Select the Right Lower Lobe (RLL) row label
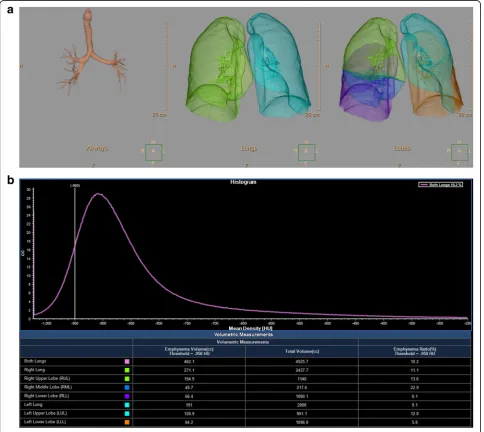Viewport: 484px width, 432px height. point(47,396)
